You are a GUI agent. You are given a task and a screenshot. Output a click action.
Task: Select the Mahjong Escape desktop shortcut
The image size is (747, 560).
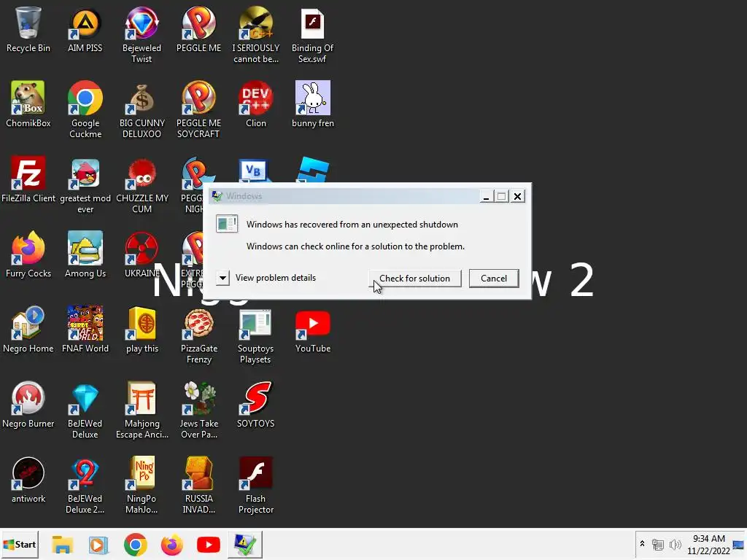(x=142, y=411)
